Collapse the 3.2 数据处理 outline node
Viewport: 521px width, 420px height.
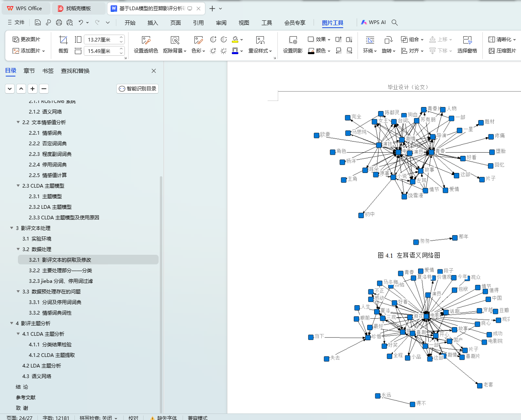pos(18,249)
